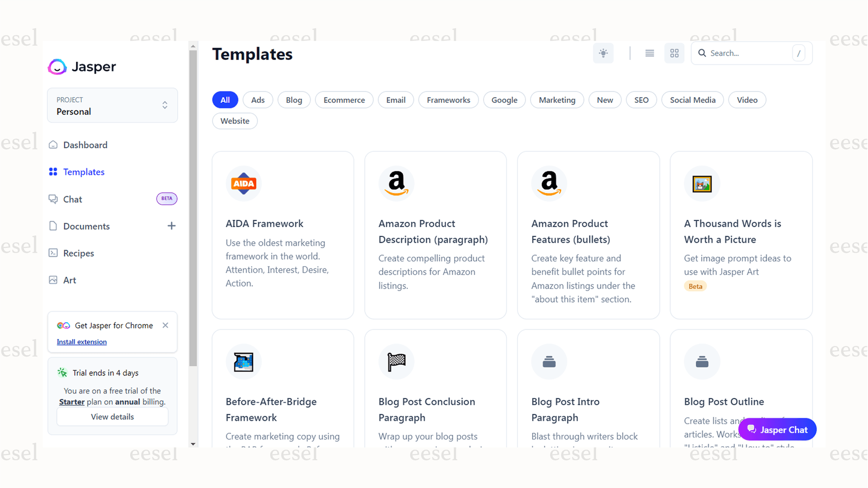The height and width of the screenshot is (488, 868).
Task: Select the light bulb tips icon
Action: point(603,53)
